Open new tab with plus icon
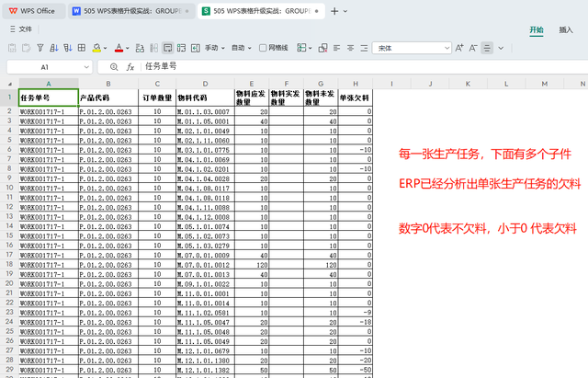The image size is (588, 378). pyautogui.click(x=334, y=11)
